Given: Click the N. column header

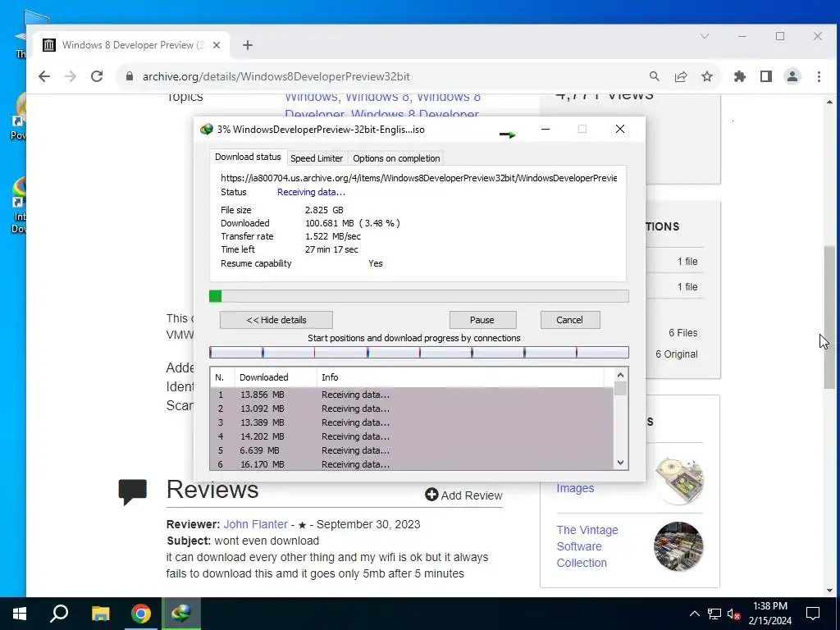Looking at the screenshot, I should (222, 377).
